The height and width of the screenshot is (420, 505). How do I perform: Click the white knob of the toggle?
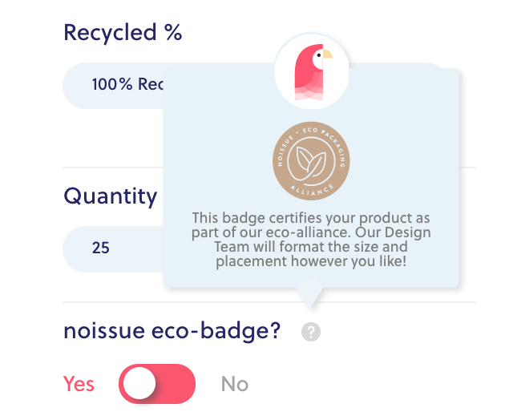pos(139,383)
